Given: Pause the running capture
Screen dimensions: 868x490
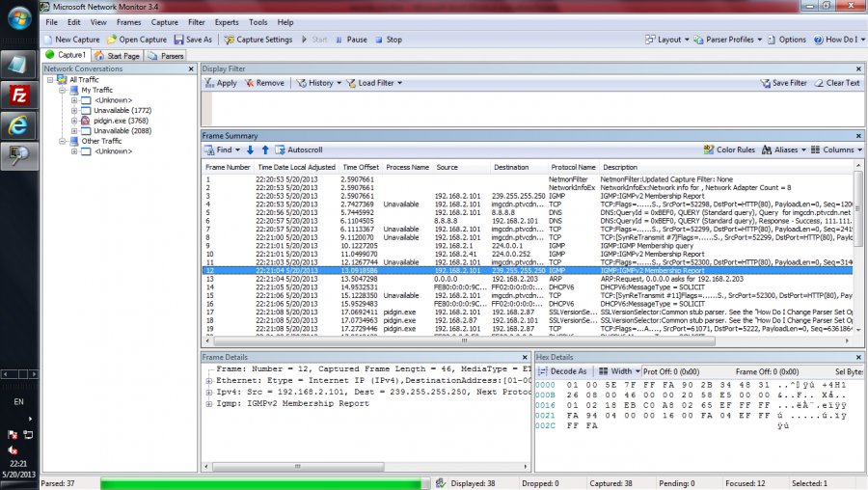Looking at the screenshot, I should 351,40.
